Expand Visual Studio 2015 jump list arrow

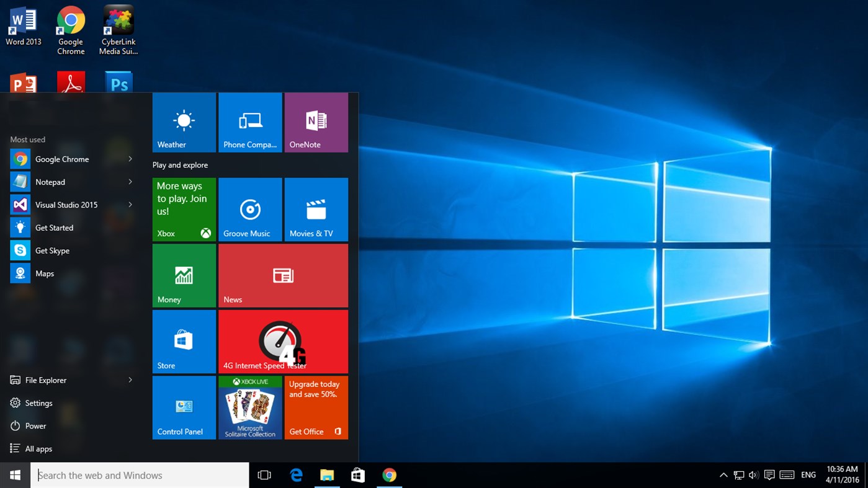[130, 205]
